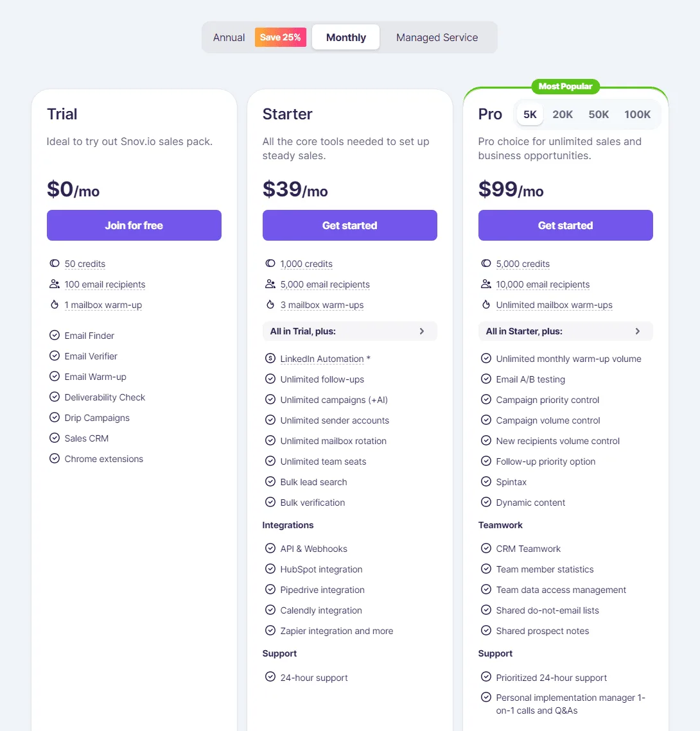
Task: Click the credits icon in the Trial plan
Action: (x=55, y=263)
